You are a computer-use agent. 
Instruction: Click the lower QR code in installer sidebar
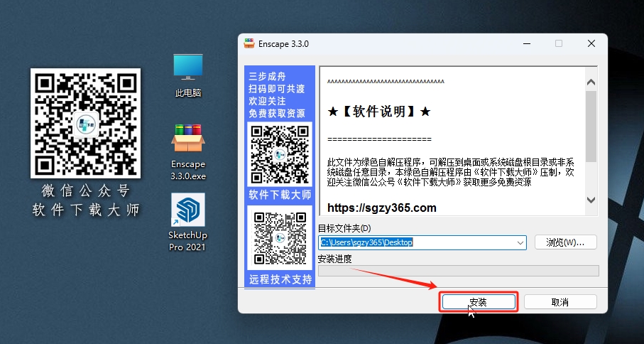coord(280,237)
